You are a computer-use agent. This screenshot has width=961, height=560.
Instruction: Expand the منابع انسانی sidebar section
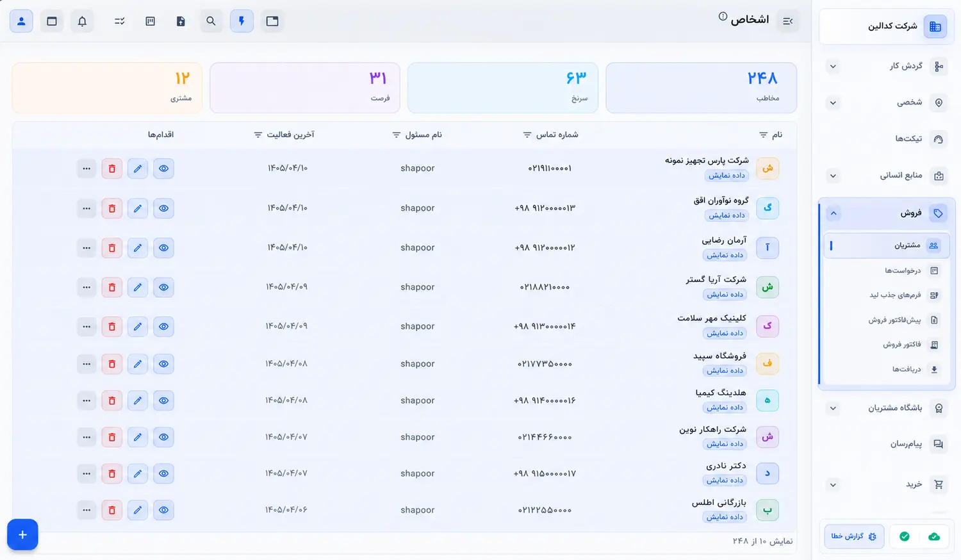(833, 176)
